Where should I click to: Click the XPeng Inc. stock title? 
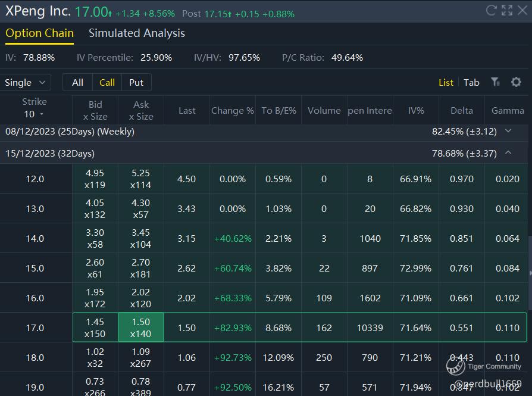point(38,11)
